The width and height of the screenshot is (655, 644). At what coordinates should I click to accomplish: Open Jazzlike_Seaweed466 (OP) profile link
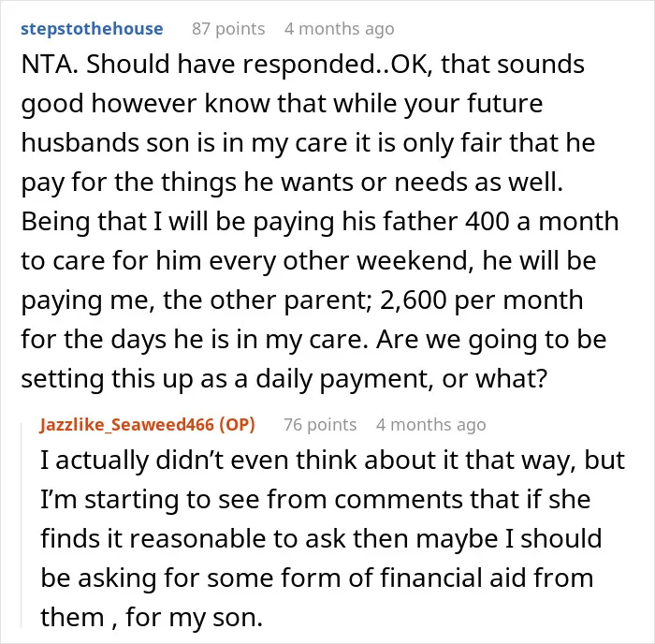coord(148,425)
